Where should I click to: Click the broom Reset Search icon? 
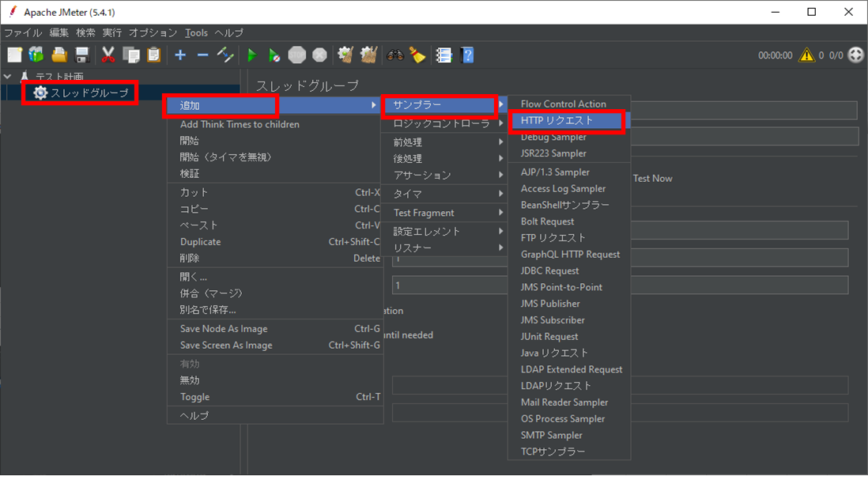point(417,55)
